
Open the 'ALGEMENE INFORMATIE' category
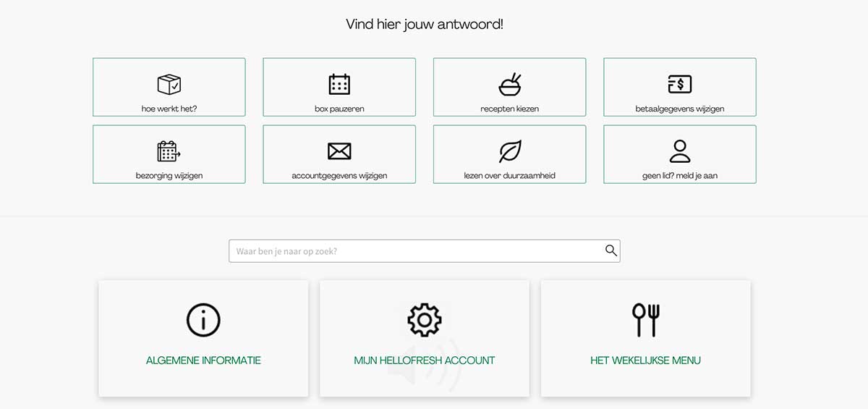point(203,360)
